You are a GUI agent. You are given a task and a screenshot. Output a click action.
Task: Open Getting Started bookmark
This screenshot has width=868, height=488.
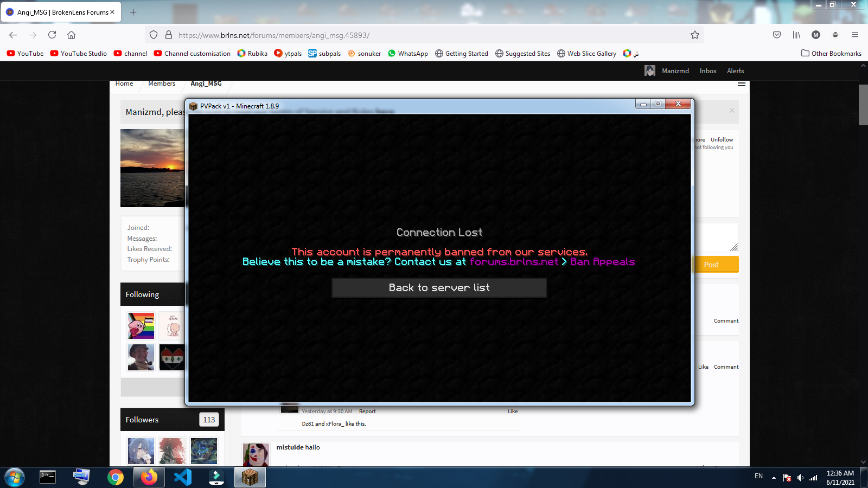tap(462, 53)
